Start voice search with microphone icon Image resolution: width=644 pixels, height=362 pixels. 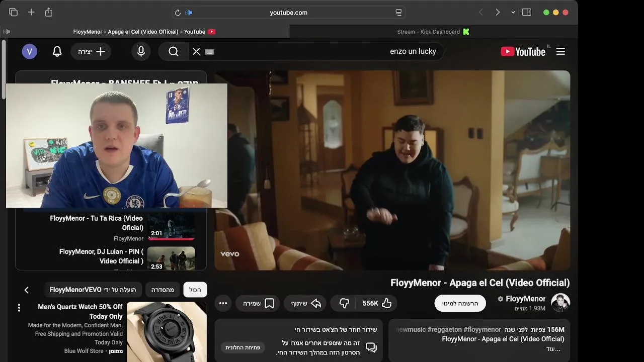click(x=141, y=51)
